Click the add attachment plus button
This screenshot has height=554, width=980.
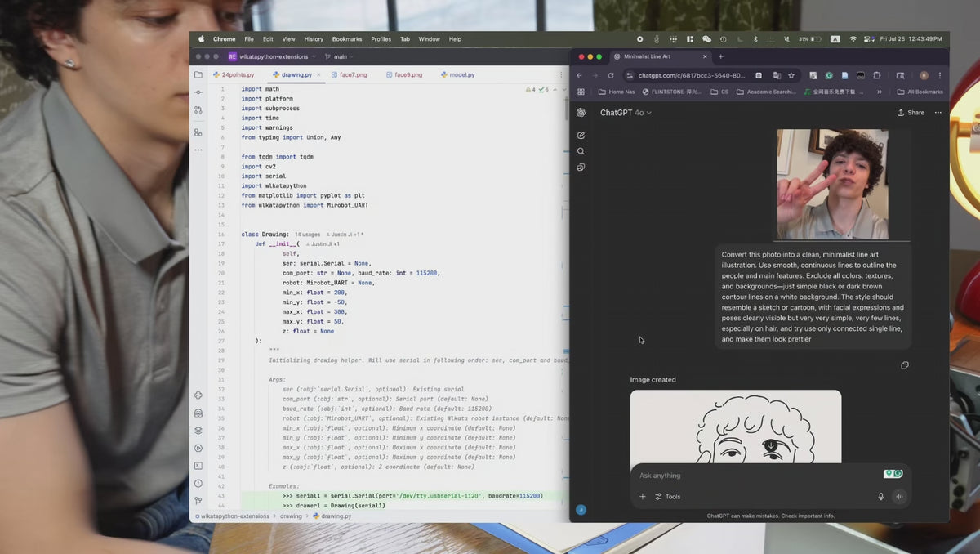click(642, 497)
